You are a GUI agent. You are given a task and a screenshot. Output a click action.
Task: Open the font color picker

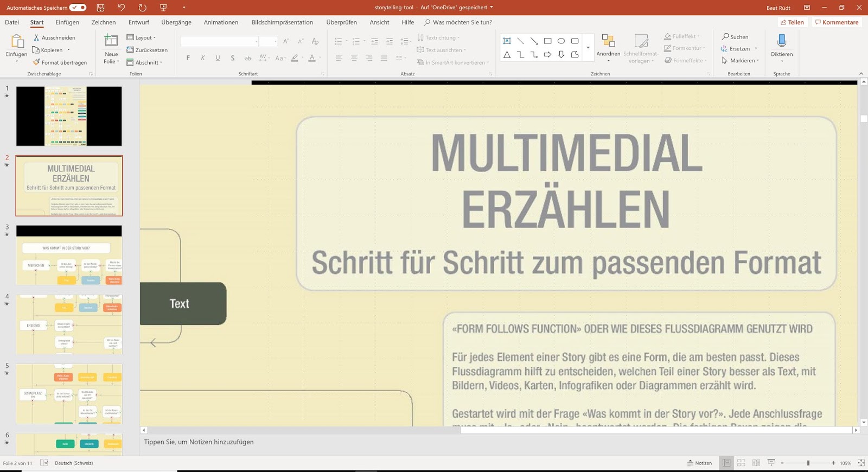coord(312,58)
